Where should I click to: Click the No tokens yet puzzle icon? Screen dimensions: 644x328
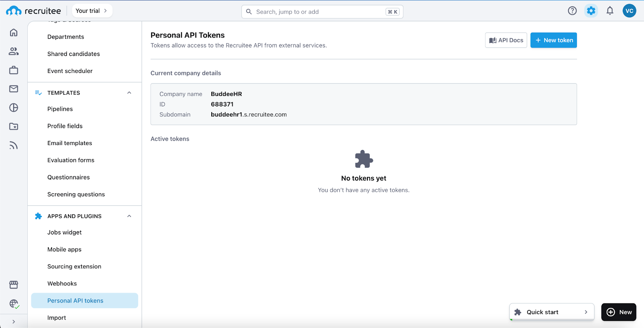tap(364, 159)
